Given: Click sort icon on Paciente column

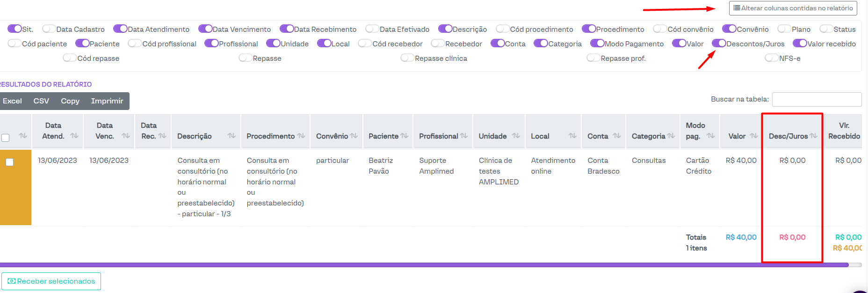Looking at the screenshot, I should pos(405,136).
